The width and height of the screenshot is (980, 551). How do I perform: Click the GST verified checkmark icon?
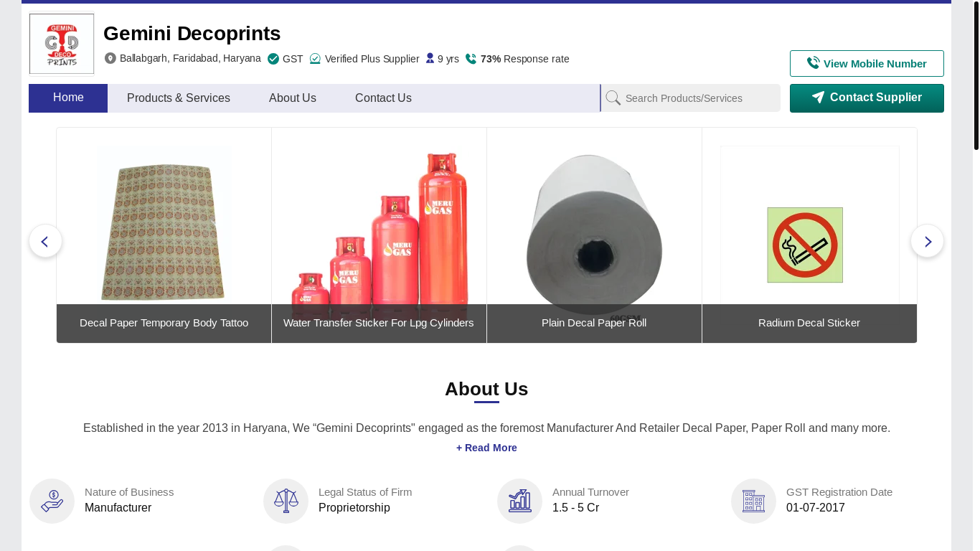pos(273,59)
